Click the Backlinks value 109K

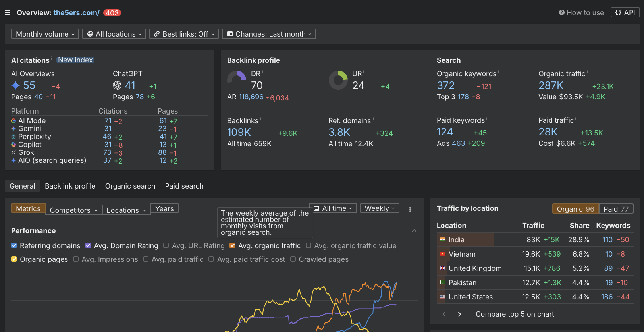(x=239, y=132)
